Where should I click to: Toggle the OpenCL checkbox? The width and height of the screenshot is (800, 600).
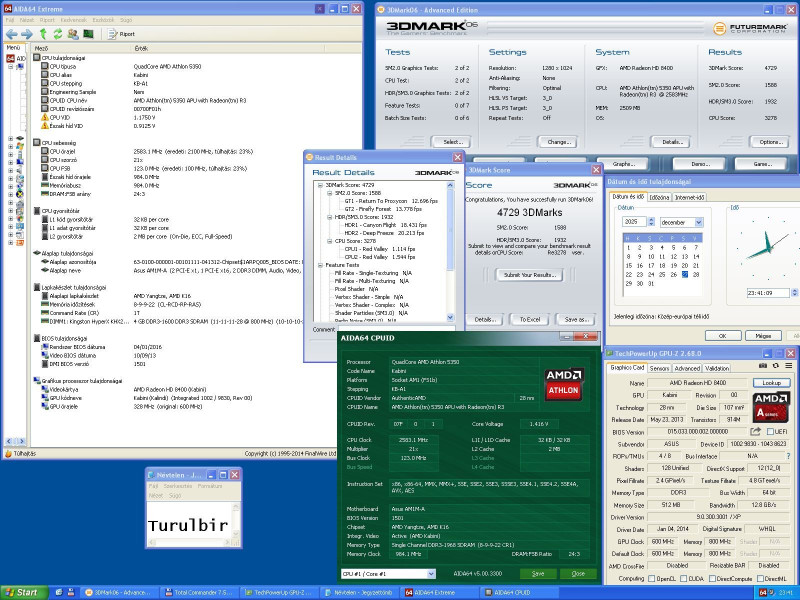coord(651,578)
